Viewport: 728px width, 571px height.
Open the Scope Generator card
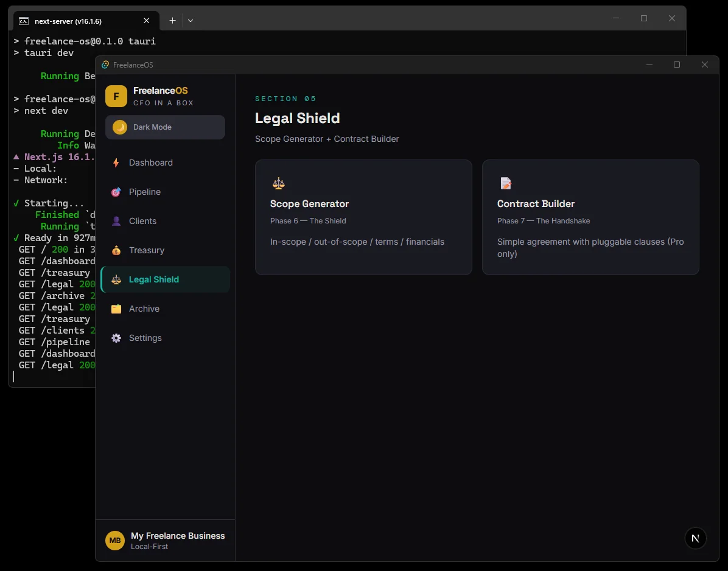[x=363, y=217]
